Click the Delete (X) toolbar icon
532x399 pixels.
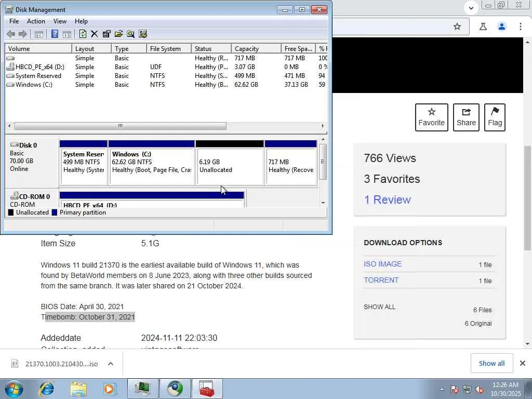coord(95,34)
